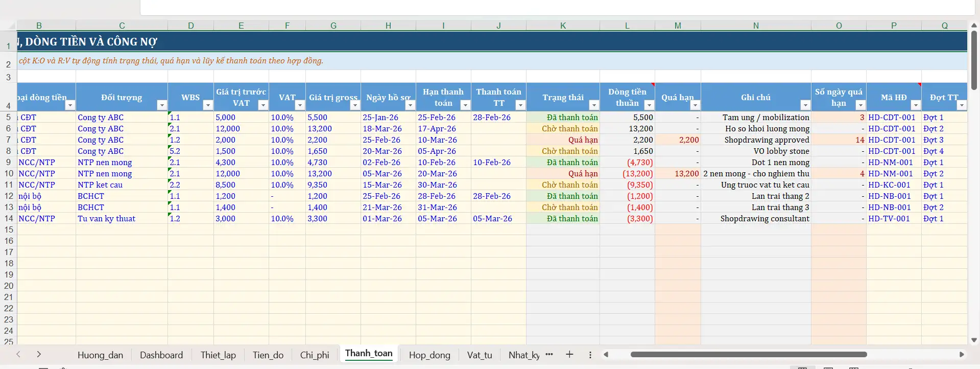Open the Trạng thái filter dropdown
The image size is (980, 369).
coord(594,105)
